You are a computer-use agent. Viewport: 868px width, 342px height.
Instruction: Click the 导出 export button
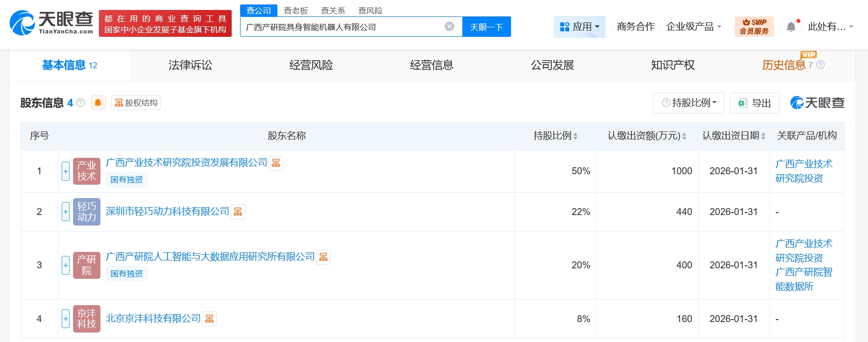coord(754,103)
